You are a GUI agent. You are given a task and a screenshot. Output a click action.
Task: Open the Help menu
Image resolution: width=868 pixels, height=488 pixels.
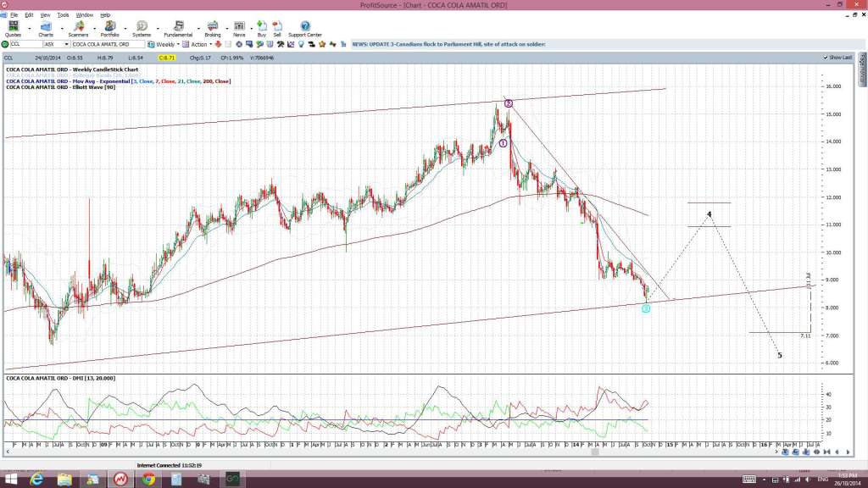[104, 15]
